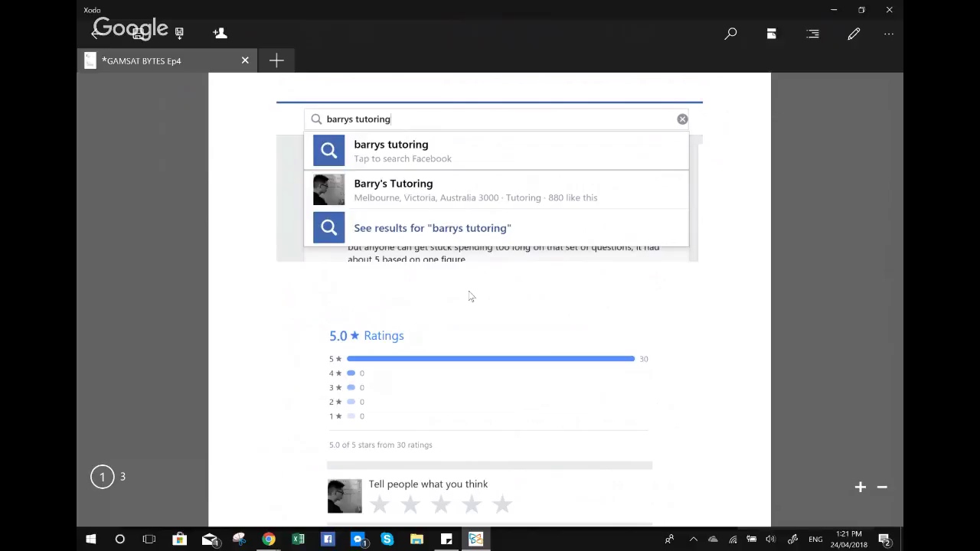Show hidden tray icons chevron
Screen dimensions: 980x551
pyautogui.click(x=694, y=540)
